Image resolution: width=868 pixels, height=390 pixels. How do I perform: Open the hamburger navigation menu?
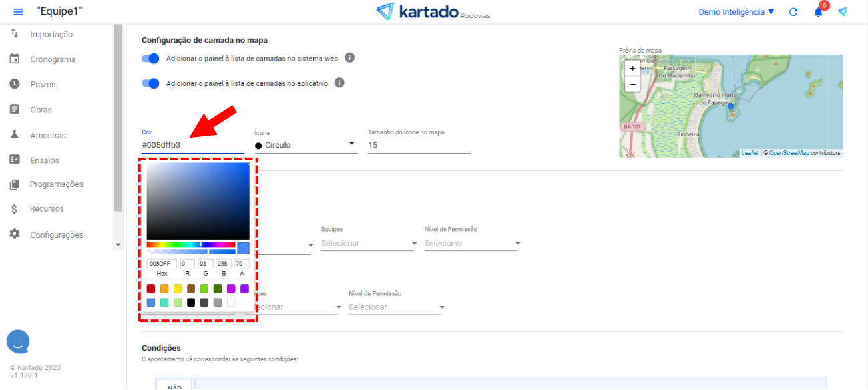pyautogui.click(x=18, y=12)
